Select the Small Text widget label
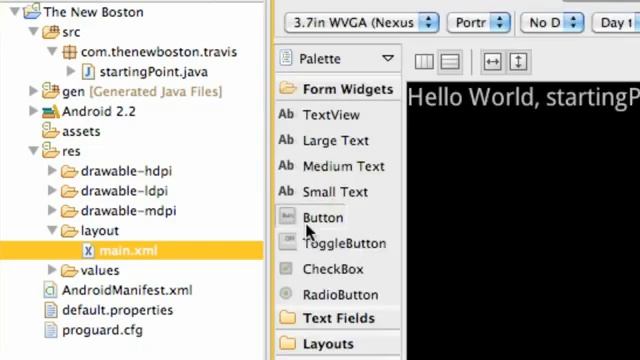640x360 pixels. coord(335,192)
